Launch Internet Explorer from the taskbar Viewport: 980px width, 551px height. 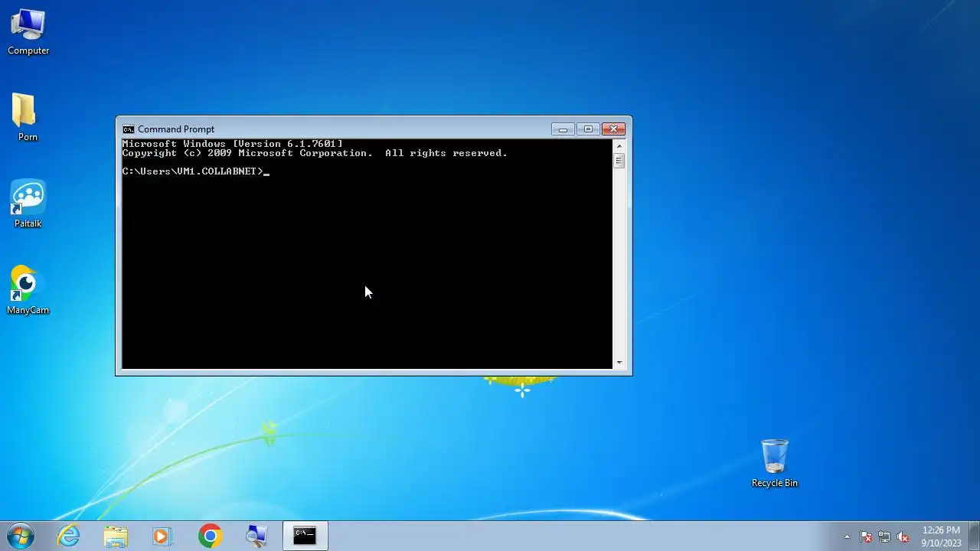coord(69,536)
